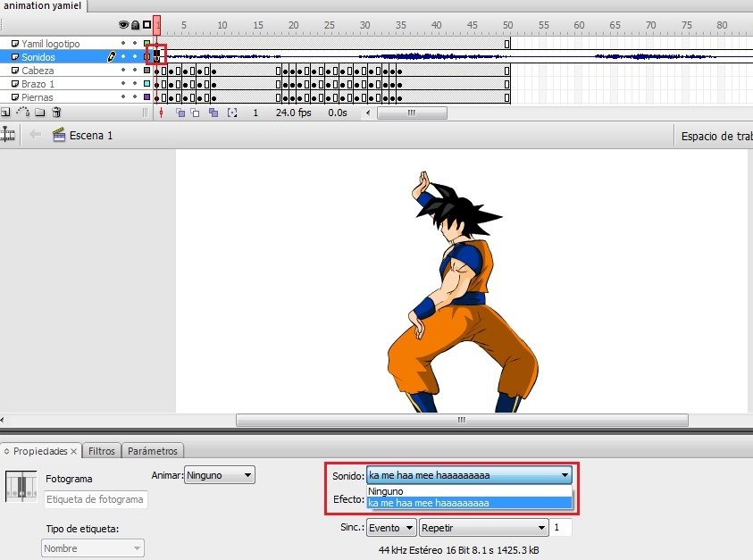Switch to the Filtros tab
The height and width of the screenshot is (560, 753).
point(101,451)
